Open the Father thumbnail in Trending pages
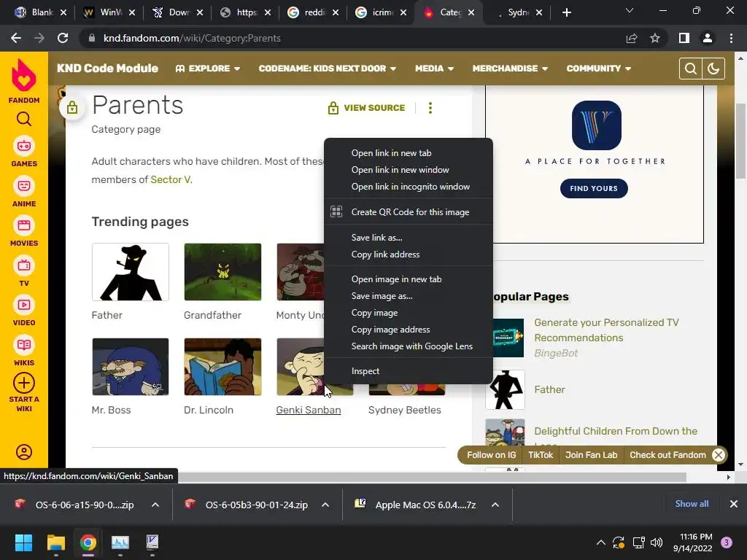This screenshot has height=560, width=747. click(131, 272)
